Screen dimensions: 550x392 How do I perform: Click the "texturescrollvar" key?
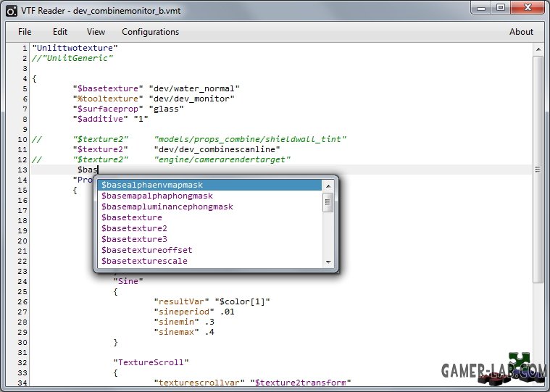coord(199,383)
